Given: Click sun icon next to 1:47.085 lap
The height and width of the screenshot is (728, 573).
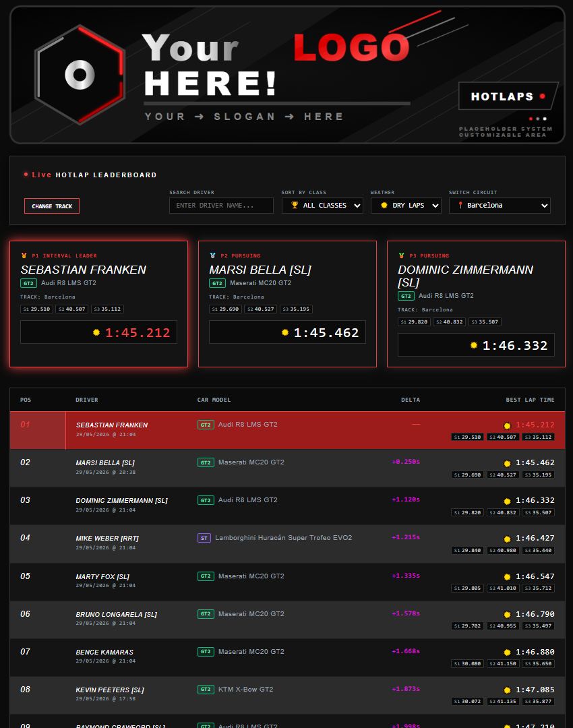Looking at the screenshot, I should (507, 690).
